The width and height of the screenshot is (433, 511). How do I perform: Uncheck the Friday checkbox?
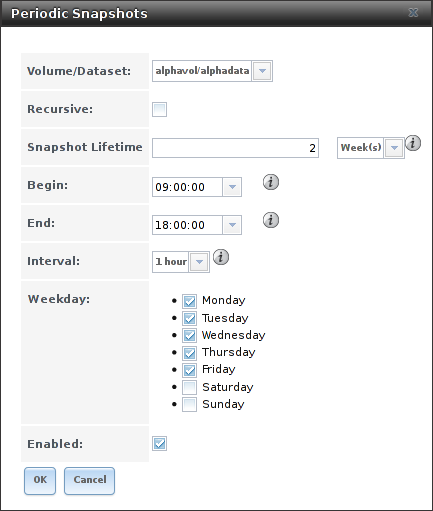[189, 370]
